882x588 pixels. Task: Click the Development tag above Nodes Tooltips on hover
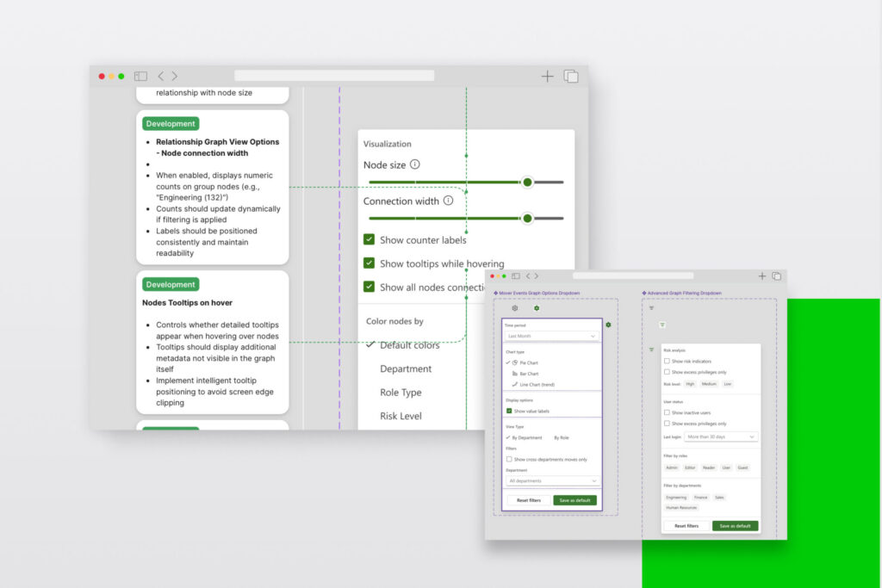tap(171, 284)
